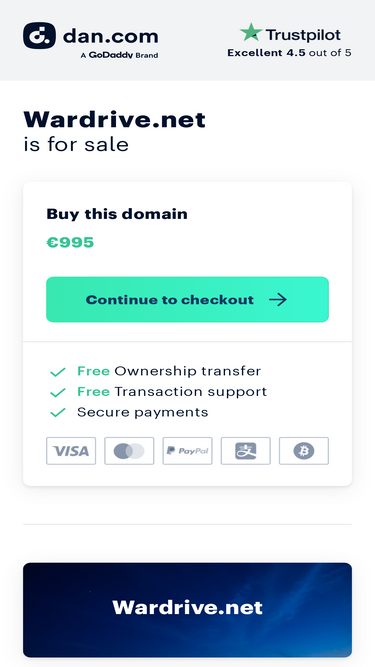Viewport: 375px width, 667px height.
Task: Click the GoDaddy Brand text
Action: 119,55
